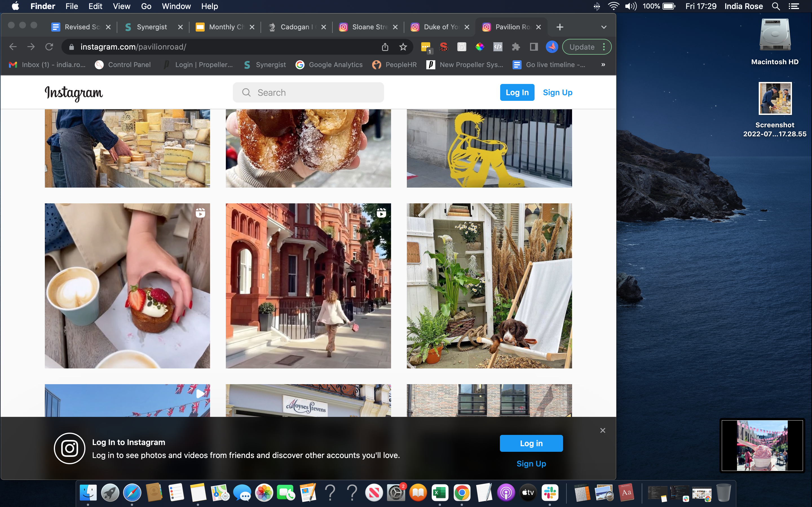
Task: Open Slack from the dock
Action: click(x=550, y=493)
